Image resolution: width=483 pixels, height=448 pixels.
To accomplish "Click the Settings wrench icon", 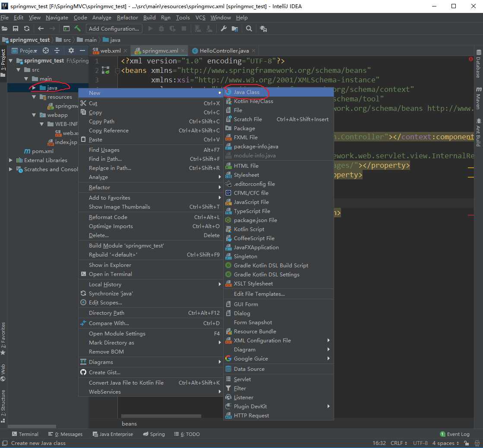I will pos(224,28).
